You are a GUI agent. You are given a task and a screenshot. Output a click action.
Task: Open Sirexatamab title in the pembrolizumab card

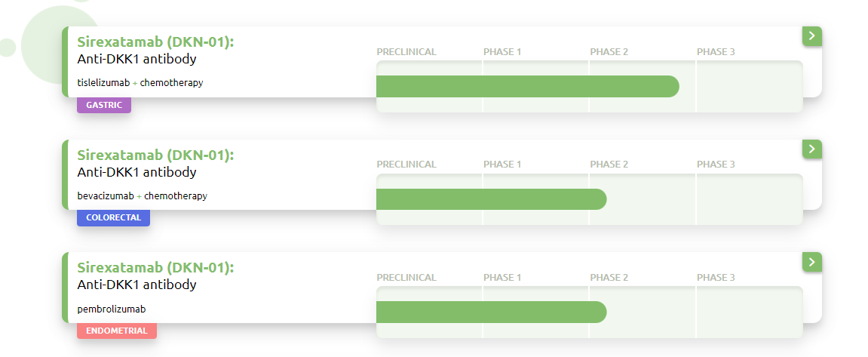[155, 268]
